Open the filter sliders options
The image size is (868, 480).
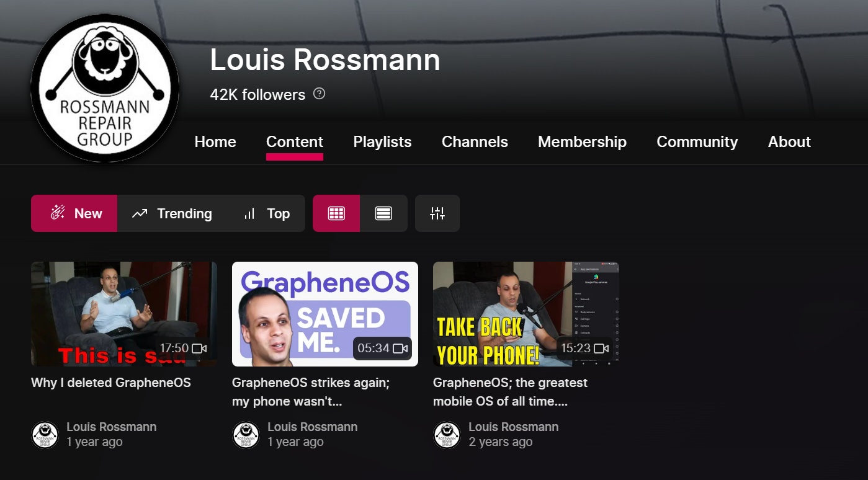pos(437,213)
